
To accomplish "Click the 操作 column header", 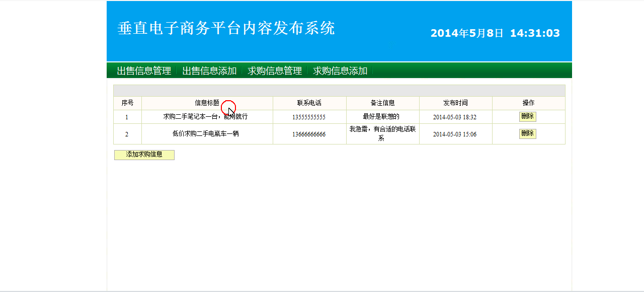I will tap(529, 103).
